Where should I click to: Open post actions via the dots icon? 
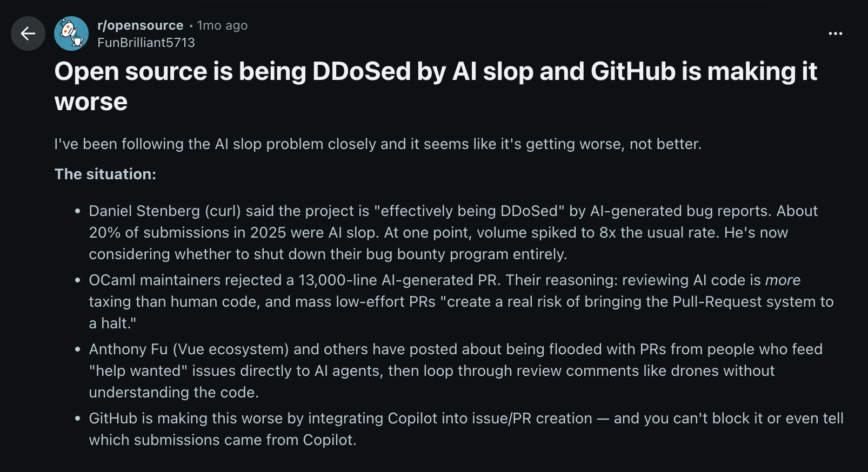pyautogui.click(x=835, y=33)
